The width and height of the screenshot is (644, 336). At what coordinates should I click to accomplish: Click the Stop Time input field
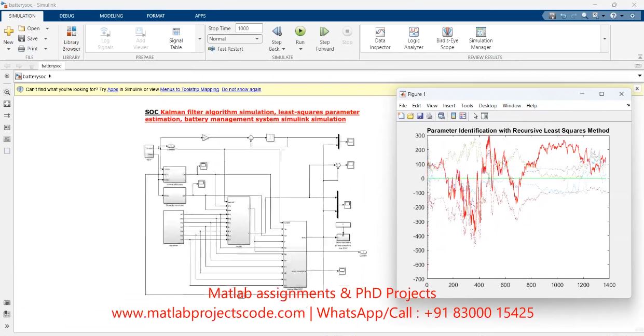(x=249, y=29)
